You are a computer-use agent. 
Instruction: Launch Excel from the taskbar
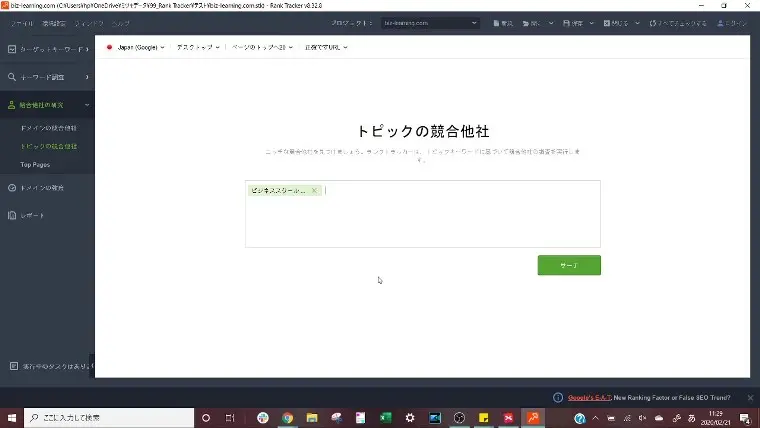[385, 418]
